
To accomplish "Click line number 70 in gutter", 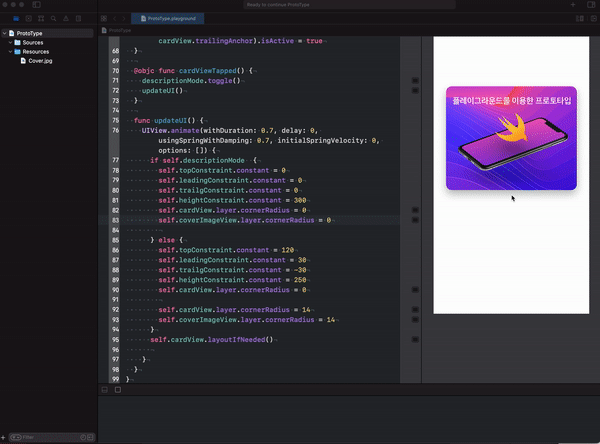I will click(x=115, y=71).
